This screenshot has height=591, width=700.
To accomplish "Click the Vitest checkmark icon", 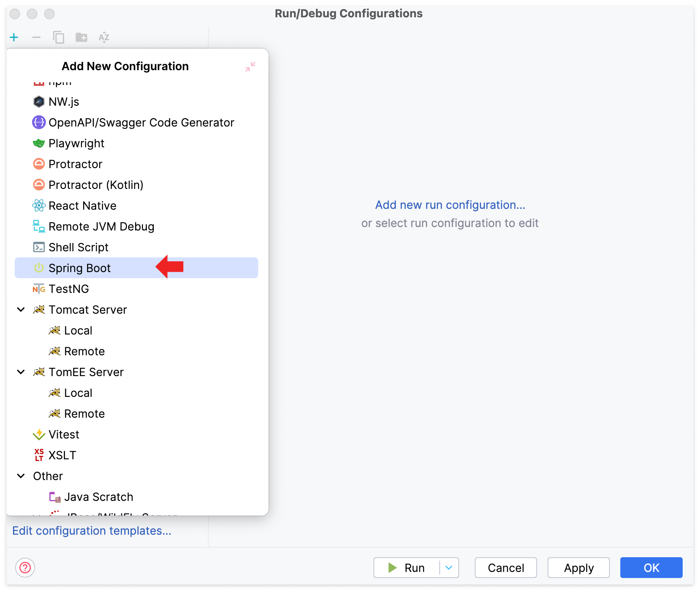I will pyautogui.click(x=39, y=435).
